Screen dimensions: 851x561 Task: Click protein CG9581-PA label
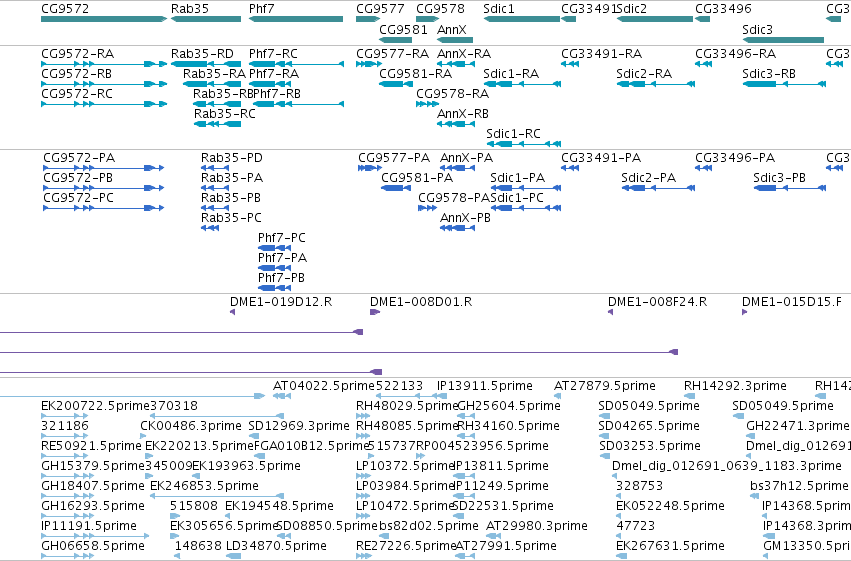[x=417, y=178]
